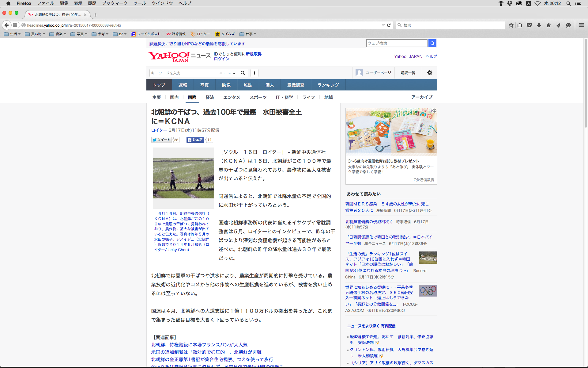Viewport: 588px width, 368px height.
Task: Click the ログイン link
Action: (221, 59)
